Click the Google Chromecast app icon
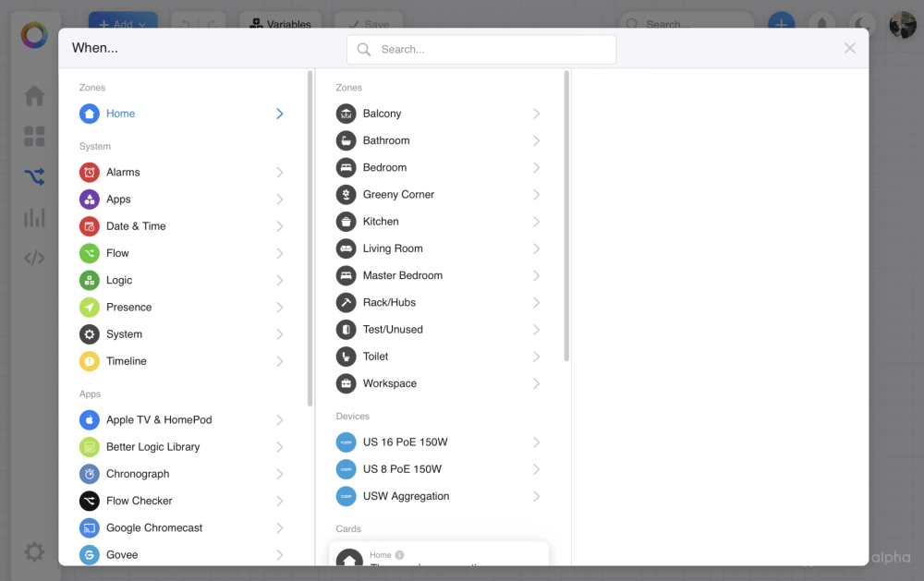The height and width of the screenshot is (581, 924). 90,528
